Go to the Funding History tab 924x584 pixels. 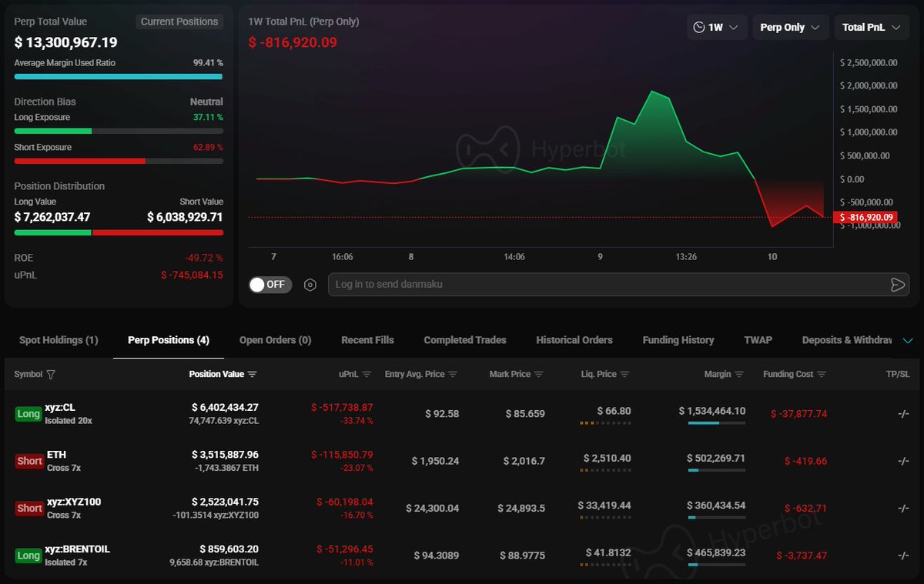coord(678,340)
